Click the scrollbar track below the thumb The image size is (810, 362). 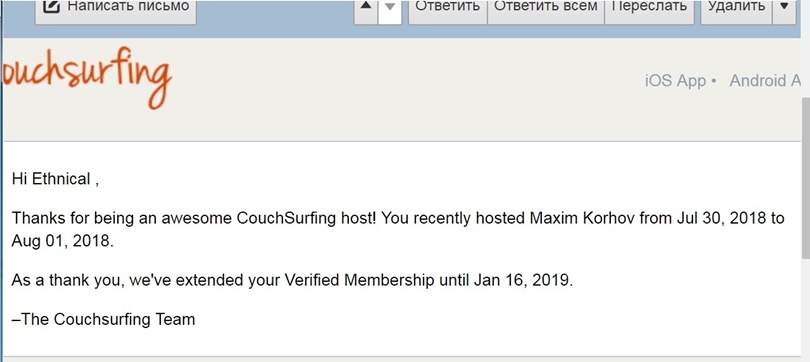[x=805, y=310]
